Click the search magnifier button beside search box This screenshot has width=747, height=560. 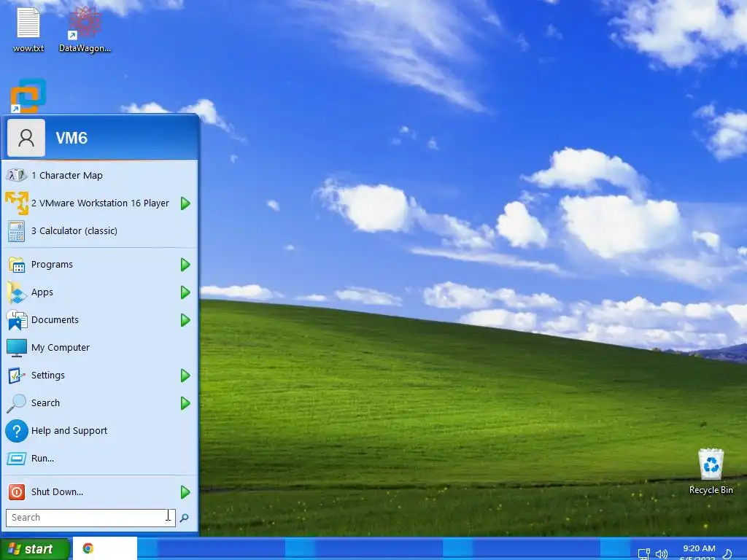pos(185,518)
